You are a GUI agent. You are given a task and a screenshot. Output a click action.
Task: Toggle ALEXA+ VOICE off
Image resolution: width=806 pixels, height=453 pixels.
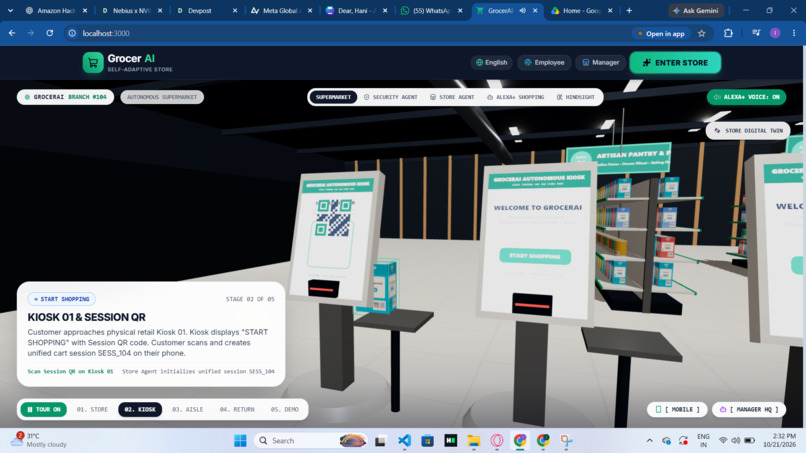pos(746,97)
